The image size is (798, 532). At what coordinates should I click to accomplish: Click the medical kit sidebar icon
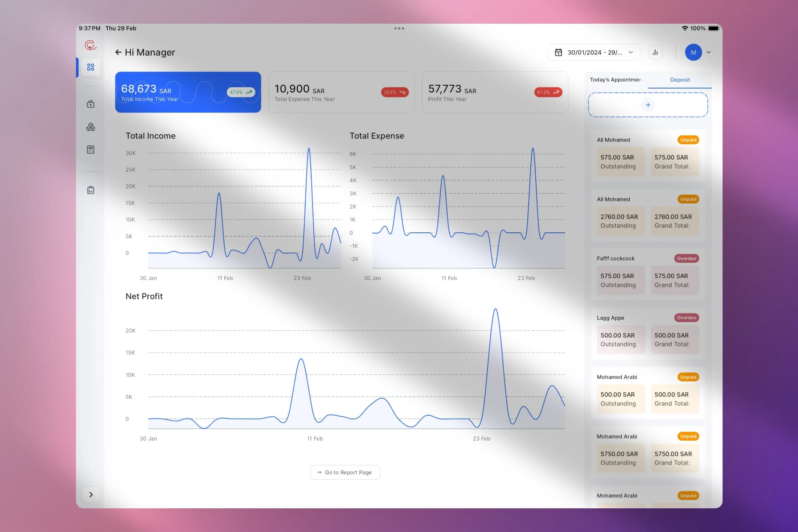91,104
